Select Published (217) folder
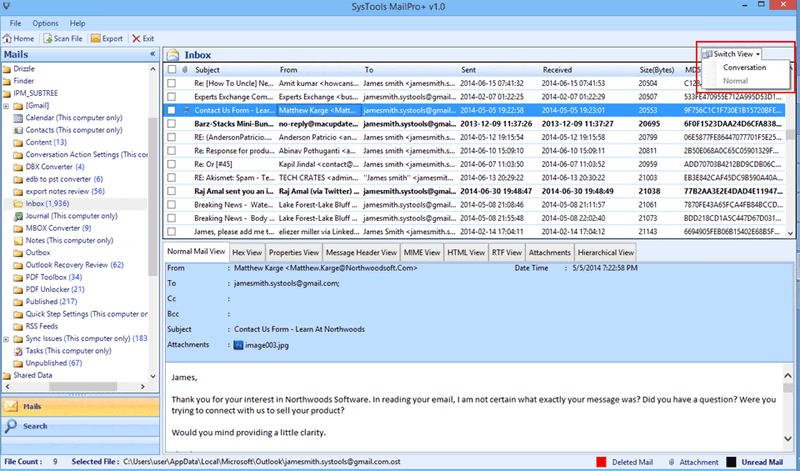The width and height of the screenshot is (800, 471). tap(51, 302)
